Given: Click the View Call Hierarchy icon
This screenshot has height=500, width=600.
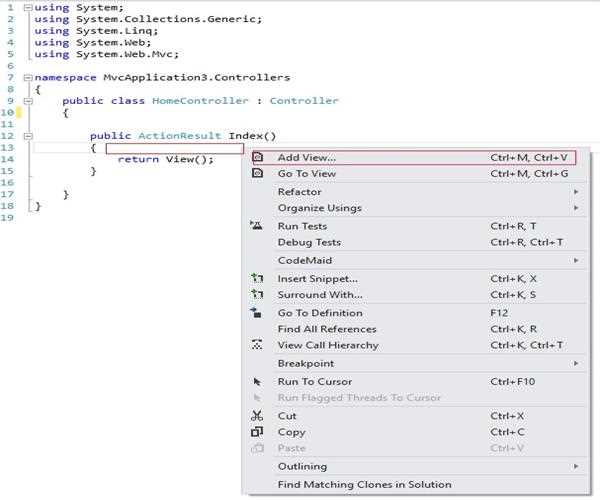Looking at the screenshot, I should (257, 345).
